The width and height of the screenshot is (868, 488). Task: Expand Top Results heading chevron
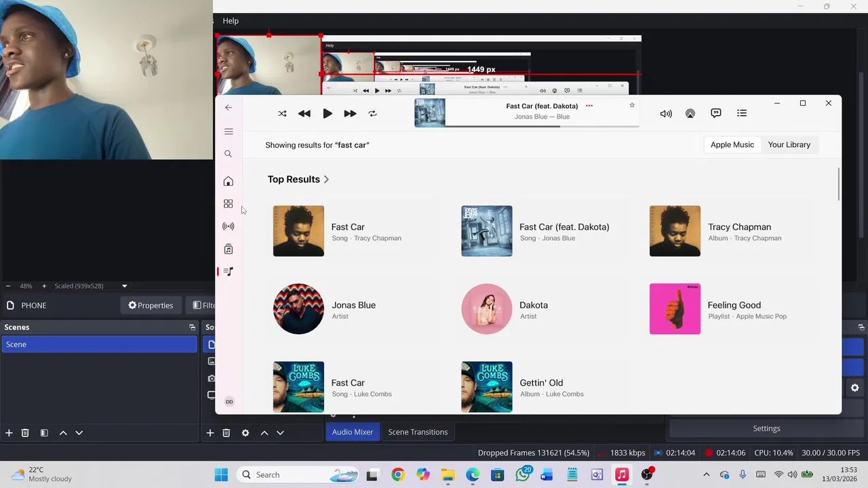326,180
